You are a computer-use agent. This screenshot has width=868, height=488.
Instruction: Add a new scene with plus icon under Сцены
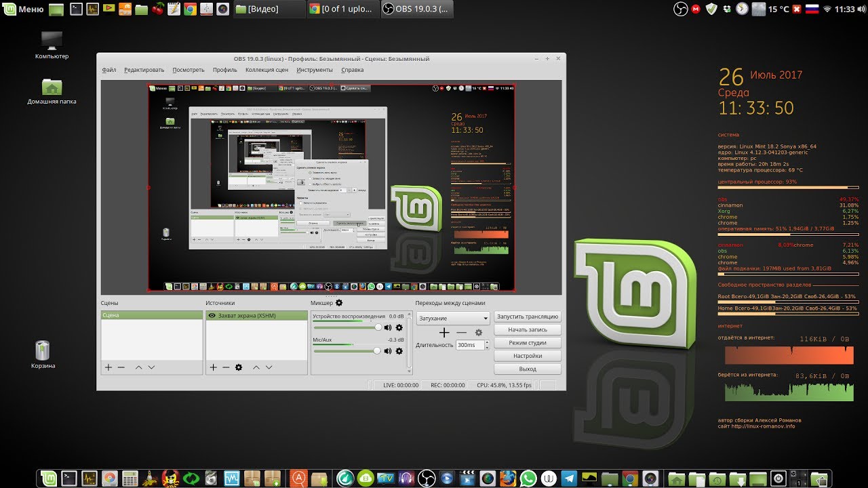[108, 367]
